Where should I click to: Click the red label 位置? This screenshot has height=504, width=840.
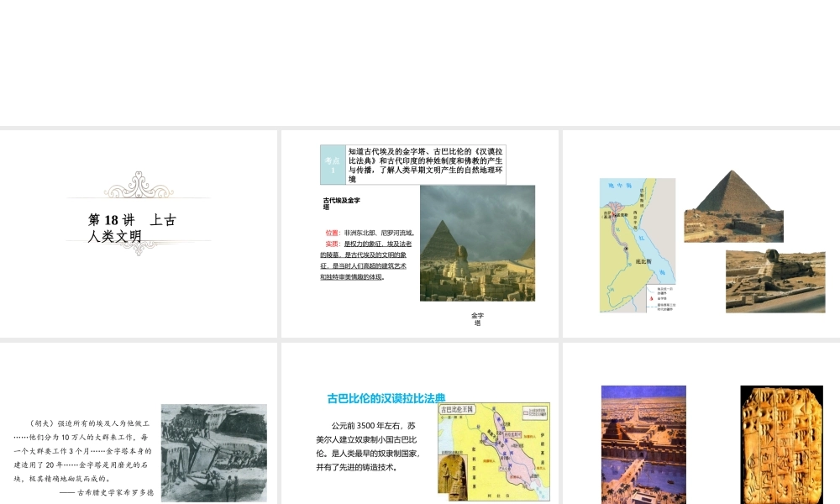[x=332, y=233]
